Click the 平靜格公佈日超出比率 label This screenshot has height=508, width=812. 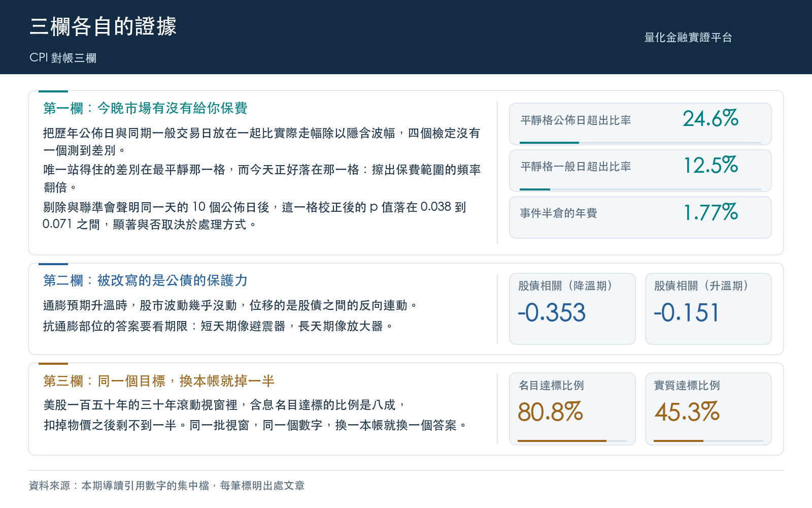point(576,120)
